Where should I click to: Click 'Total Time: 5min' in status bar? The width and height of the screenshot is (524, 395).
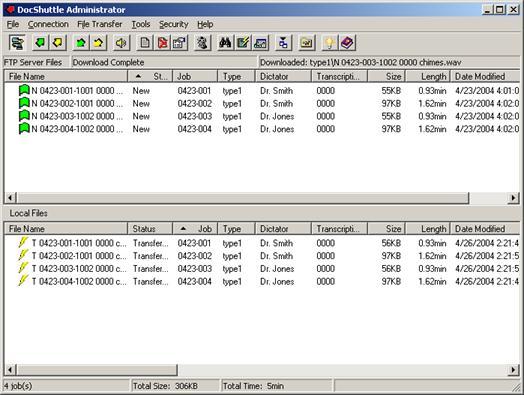tap(253, 386)
